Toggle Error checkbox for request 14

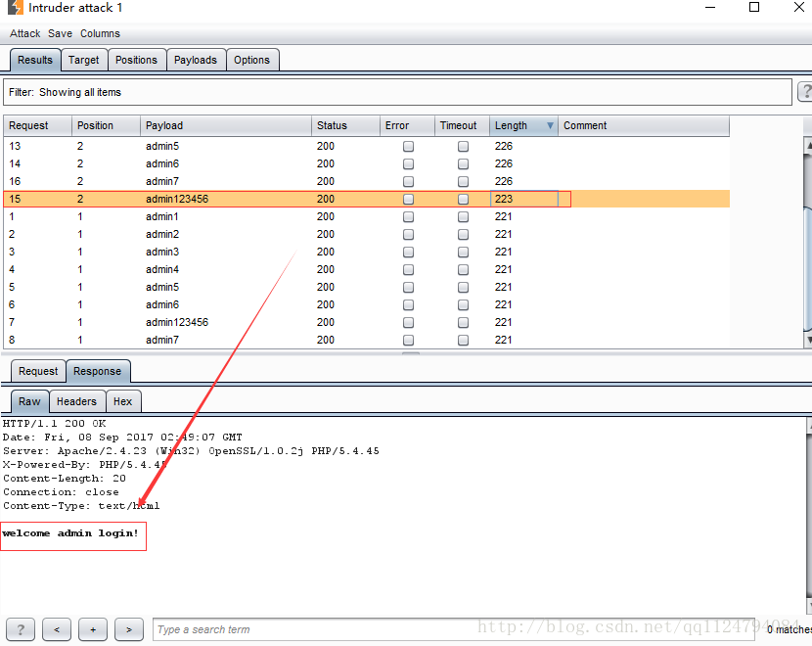click(408, 163)
